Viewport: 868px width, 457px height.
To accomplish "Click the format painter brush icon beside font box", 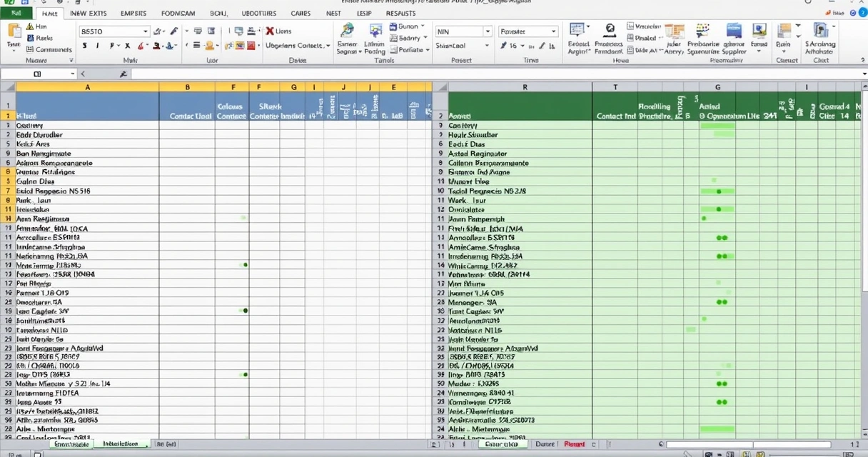I will click(x=173, y=31).
